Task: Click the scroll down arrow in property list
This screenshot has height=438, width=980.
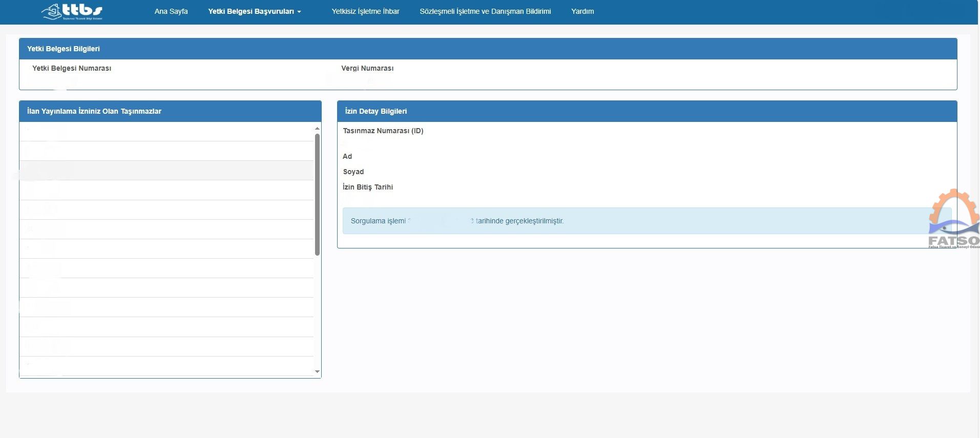Action: (317, 371)
